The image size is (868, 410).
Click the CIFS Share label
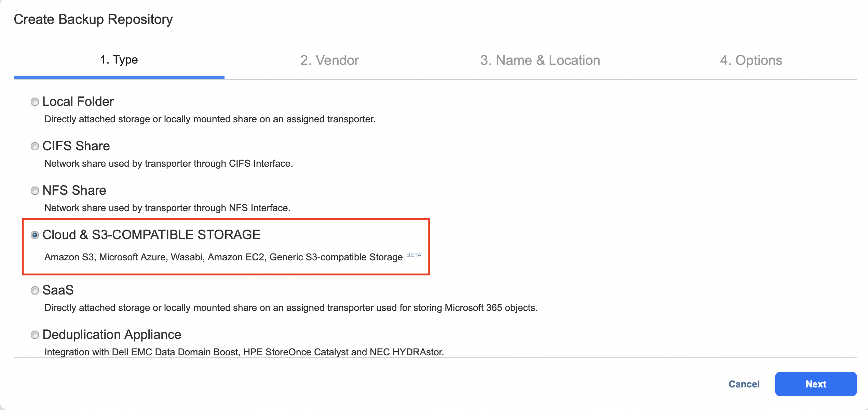point(76,146)
